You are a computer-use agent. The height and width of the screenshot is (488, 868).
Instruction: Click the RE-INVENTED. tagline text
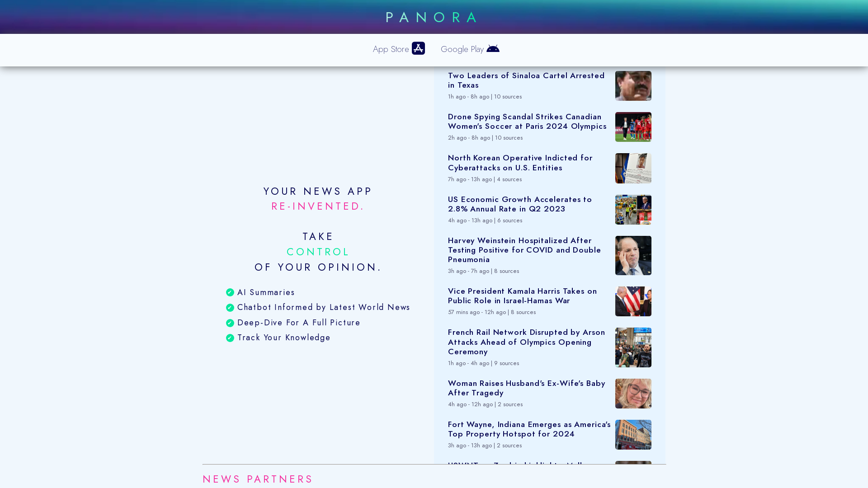[318, 206]
